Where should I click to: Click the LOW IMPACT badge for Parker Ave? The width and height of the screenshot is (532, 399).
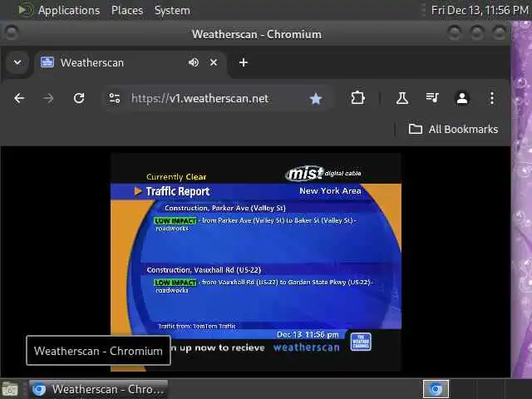tap(175, 221)
